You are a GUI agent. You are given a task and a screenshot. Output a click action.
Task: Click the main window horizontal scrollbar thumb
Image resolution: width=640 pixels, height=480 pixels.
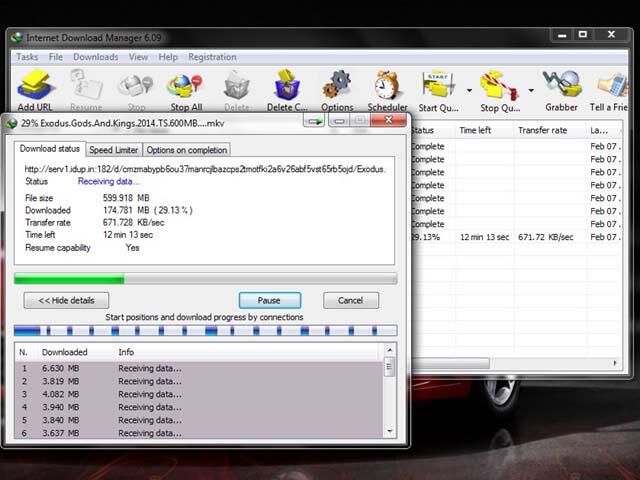coord(450,362)
